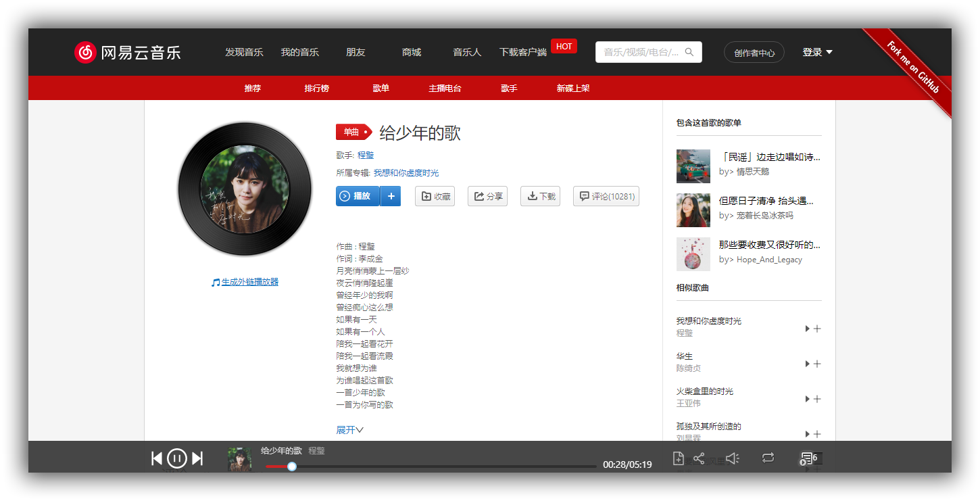Click the search input field

tap(649, 52)
